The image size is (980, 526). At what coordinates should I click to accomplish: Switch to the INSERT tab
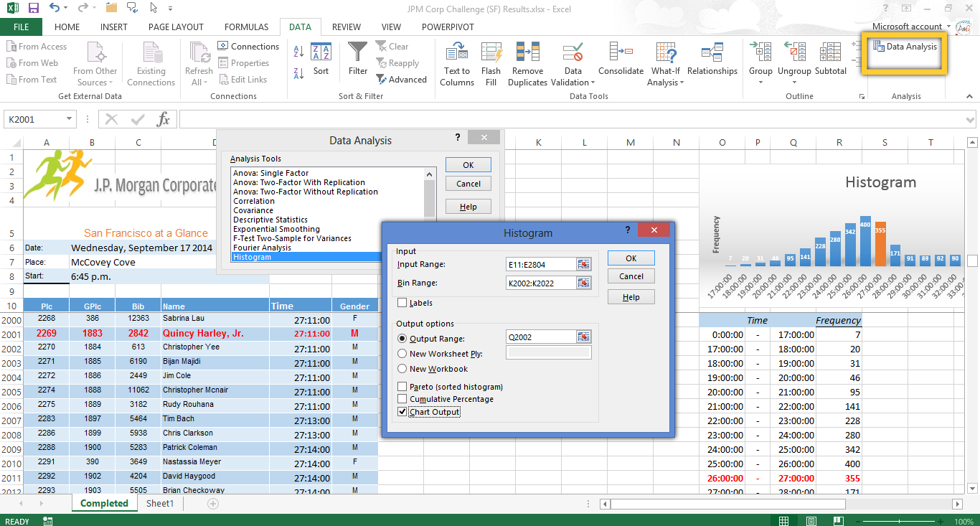pyautogui.click(x=114, y=27)
